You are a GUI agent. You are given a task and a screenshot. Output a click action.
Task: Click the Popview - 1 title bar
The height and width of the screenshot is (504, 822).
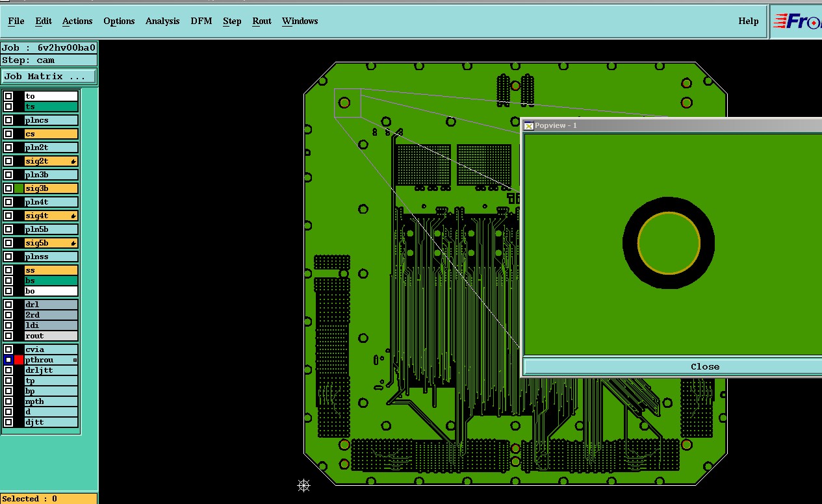point(673,125)
